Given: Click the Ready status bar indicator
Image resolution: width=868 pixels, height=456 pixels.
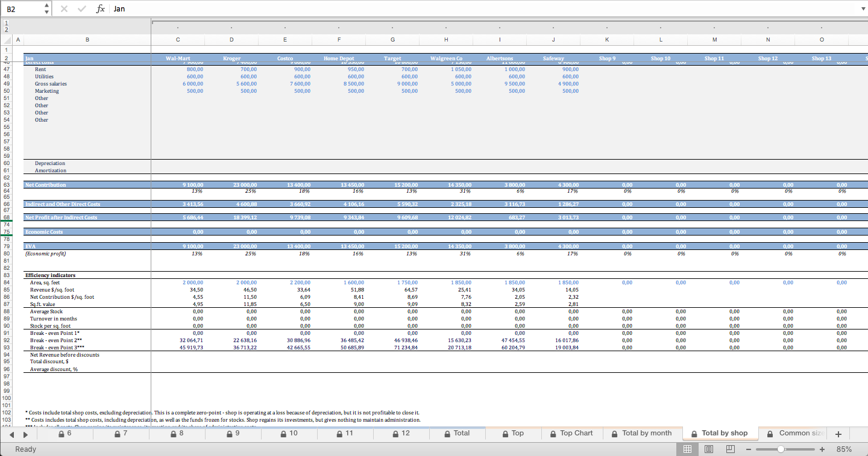Looking at the screenshot, I should (x=25, y=449).
